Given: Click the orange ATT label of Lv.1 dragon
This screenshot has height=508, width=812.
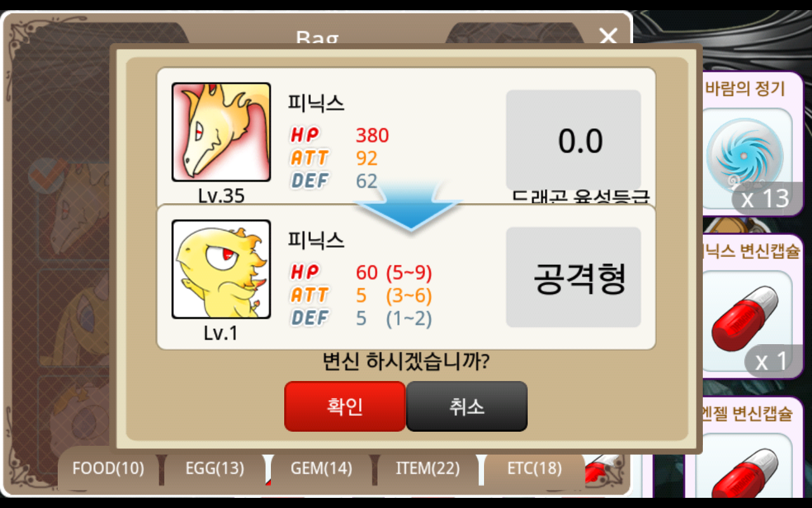Looking at the screenshot, I should point(310,295).
